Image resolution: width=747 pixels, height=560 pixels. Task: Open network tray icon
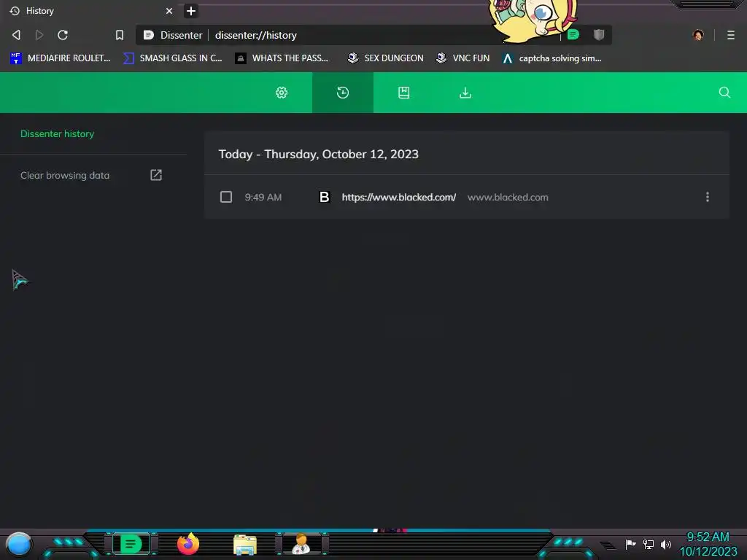649,544
